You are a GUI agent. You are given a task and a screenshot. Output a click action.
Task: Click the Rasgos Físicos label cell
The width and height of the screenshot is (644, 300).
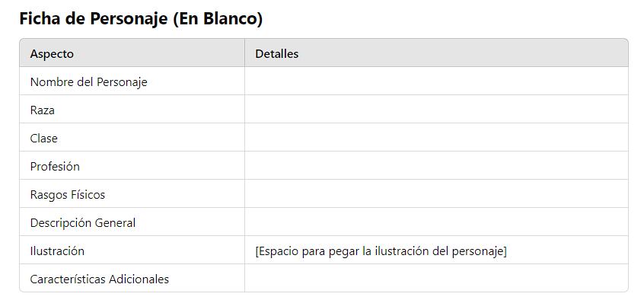pos(132,193)
